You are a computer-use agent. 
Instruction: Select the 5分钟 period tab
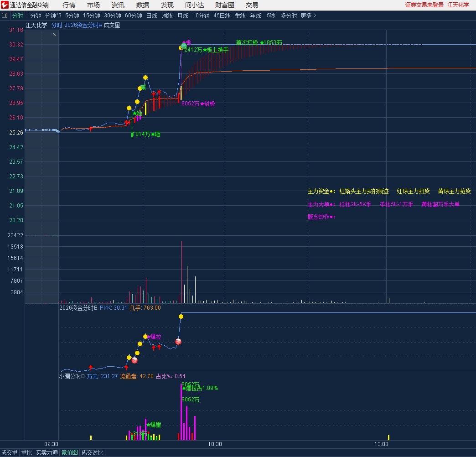tap(72, 16)
